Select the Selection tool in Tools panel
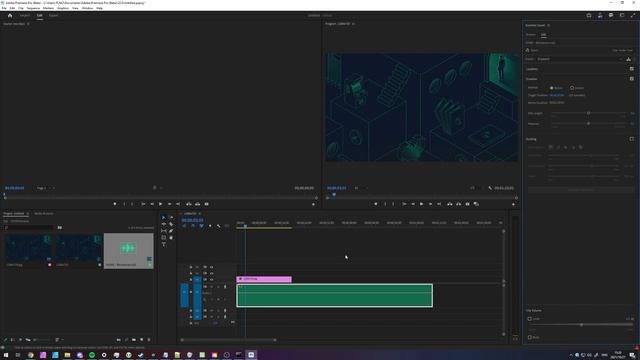This screenshot has width=640, height=360. [x=164, y=218]
